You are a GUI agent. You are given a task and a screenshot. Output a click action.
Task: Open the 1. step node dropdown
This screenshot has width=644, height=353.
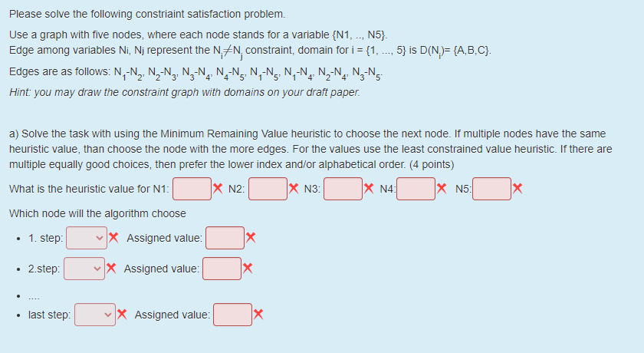tap(86, 238)
